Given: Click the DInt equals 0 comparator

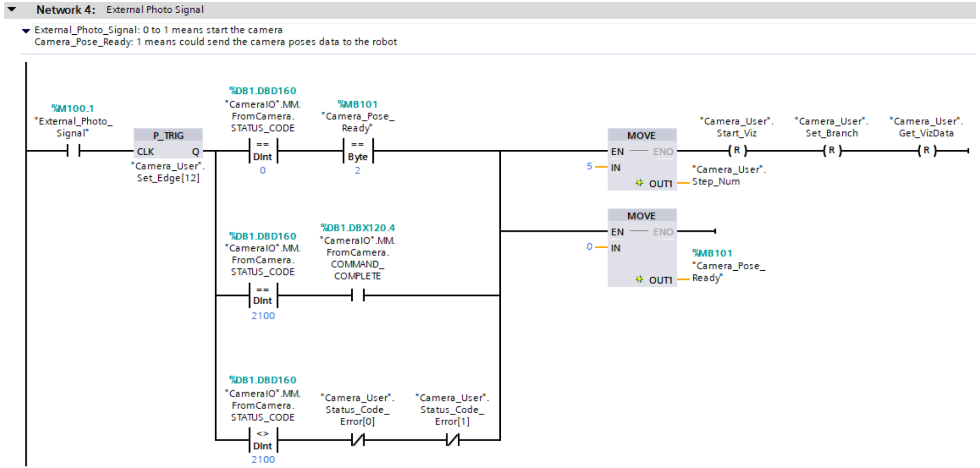Looking at the screenshot, I should (x=263, y=151).
